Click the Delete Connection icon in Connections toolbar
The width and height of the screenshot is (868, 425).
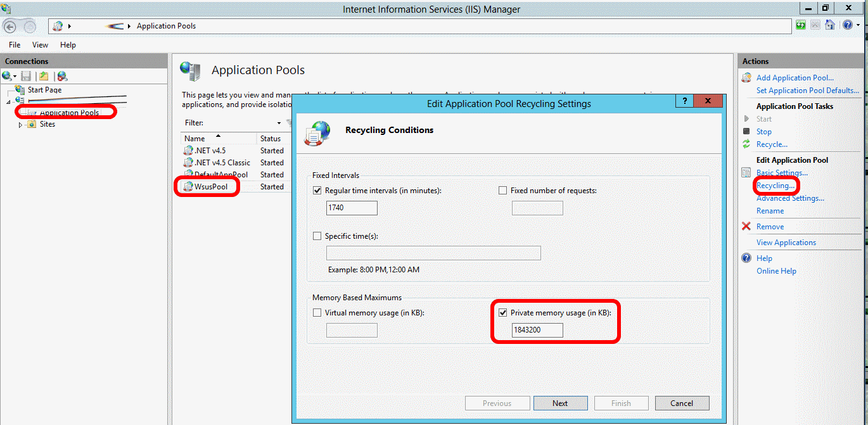point(62,76)
